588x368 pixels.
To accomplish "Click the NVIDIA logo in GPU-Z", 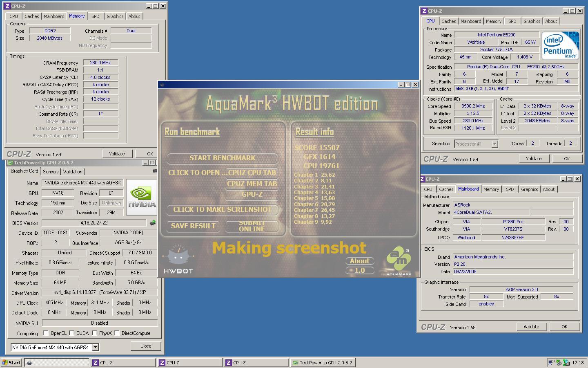I will point(142,197).
